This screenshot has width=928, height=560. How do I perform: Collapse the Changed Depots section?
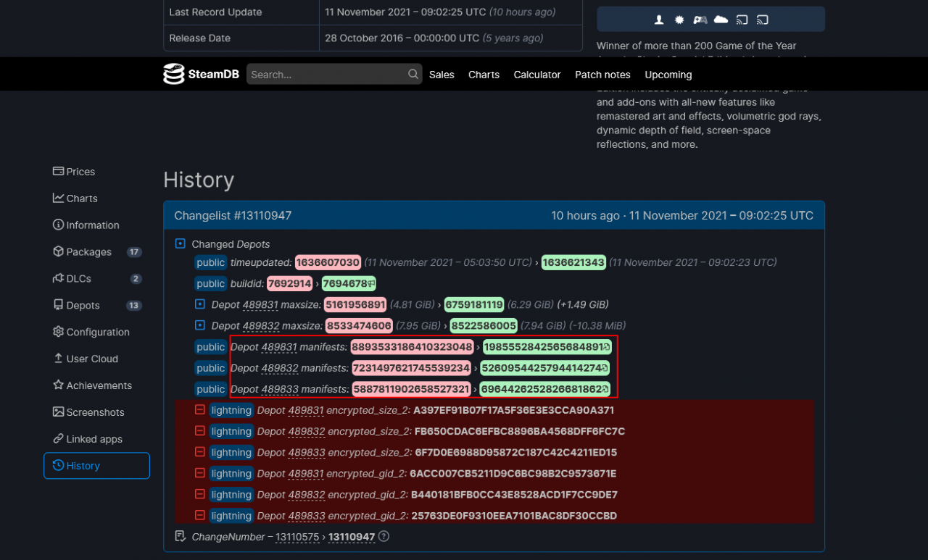(181, 244)
